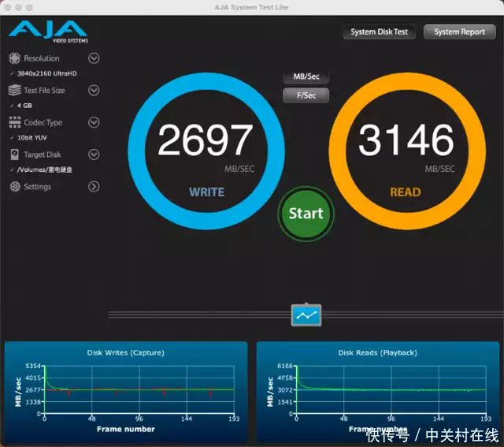Screen dimensions: 504x447
Task: Click the Test File Size stack icon
Action: coord(14,91)
